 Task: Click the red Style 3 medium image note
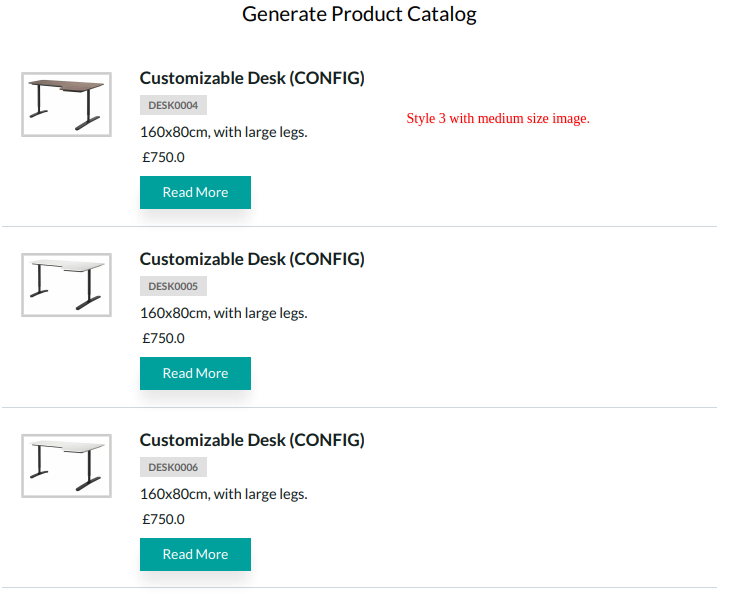tap(498, 118)
